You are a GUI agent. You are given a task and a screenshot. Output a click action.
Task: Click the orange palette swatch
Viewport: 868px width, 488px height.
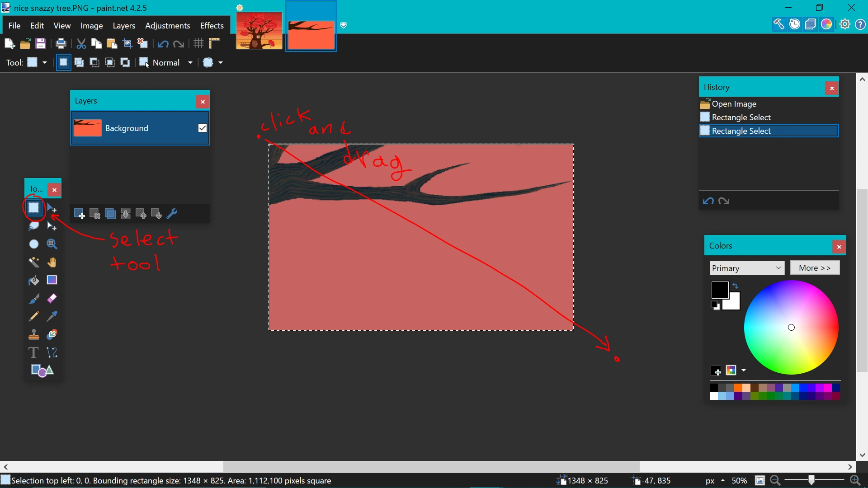[738, 388]
